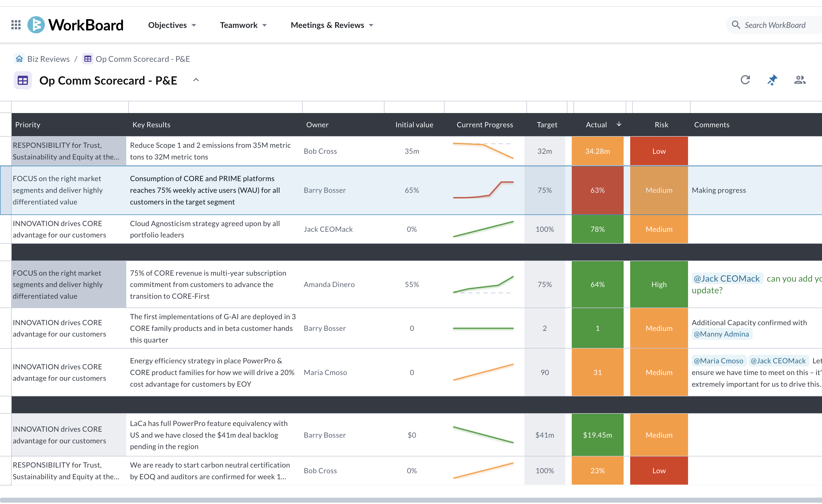Click owner Maria Cmoso
This screenshot has width=822, height=504.
[325, 372]
